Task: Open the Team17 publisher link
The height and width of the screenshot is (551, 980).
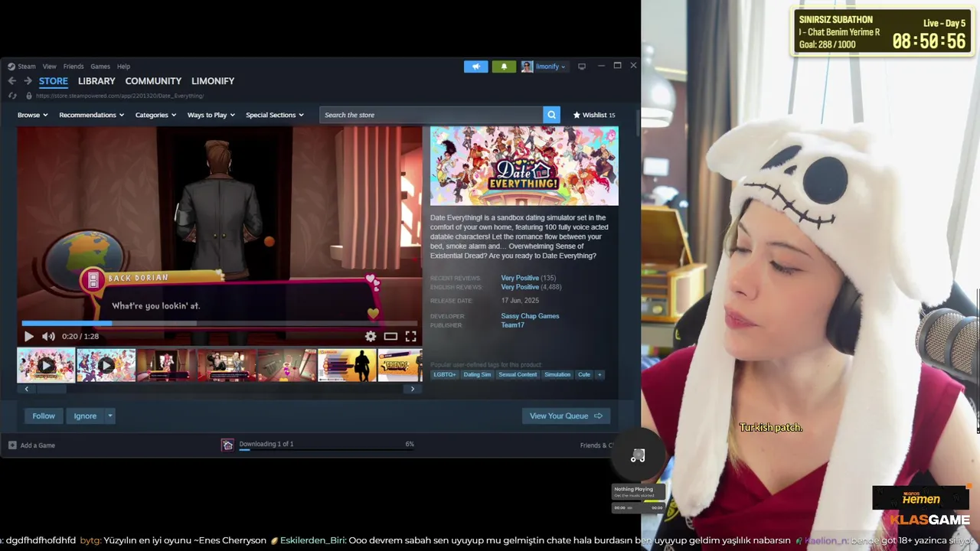Action: [512, 325]
